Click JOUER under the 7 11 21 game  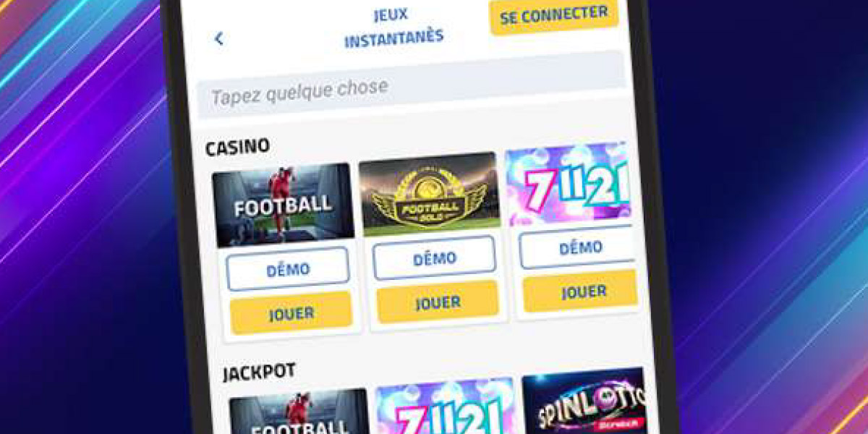tap(581, 292)
